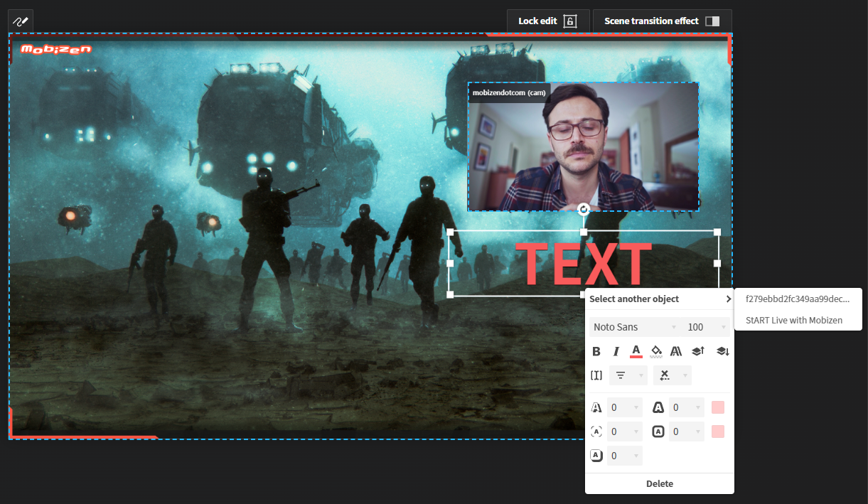
Task: Select the webcam video overlay
Action: 583,146
